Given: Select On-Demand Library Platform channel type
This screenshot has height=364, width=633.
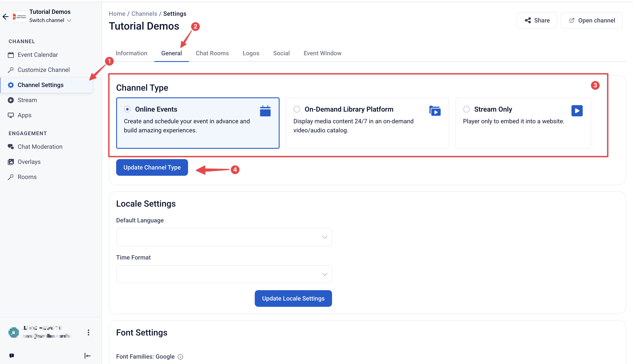Looking at the screenshot, I should [x=367, y=123].
